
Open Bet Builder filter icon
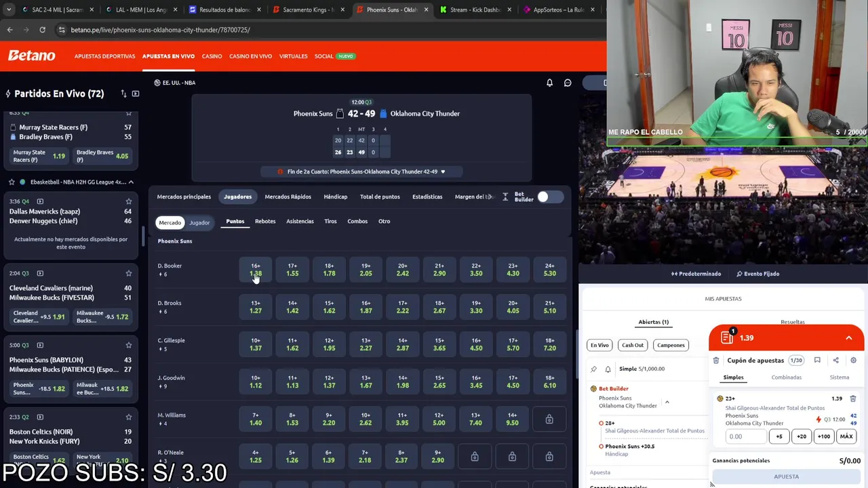pos(505,197)
